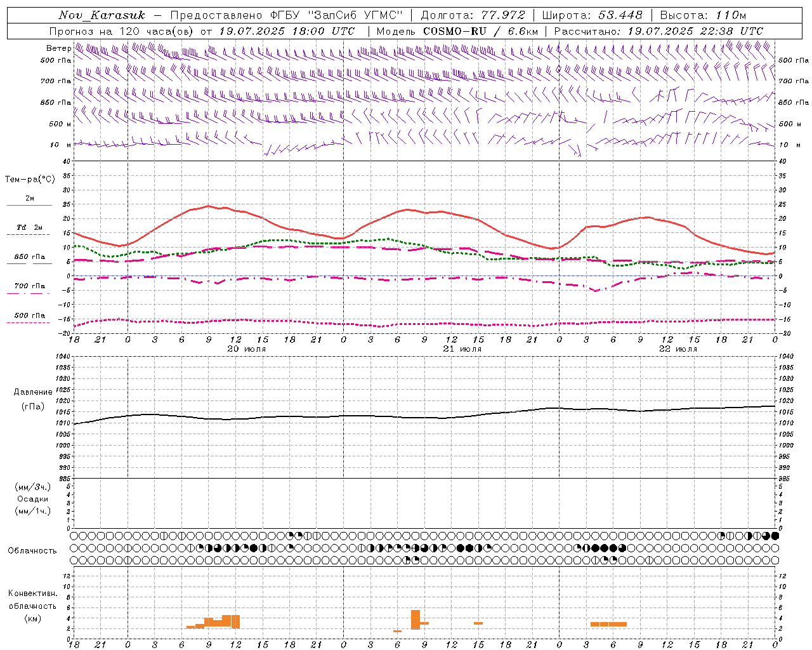Click the red 2м temperature curve

point(425,211)
